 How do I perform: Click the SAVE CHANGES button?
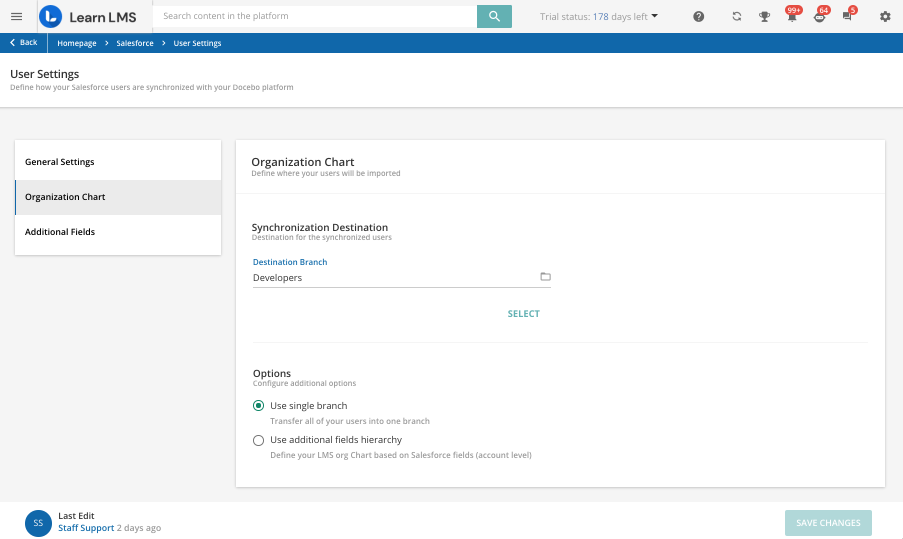[828, 523]
